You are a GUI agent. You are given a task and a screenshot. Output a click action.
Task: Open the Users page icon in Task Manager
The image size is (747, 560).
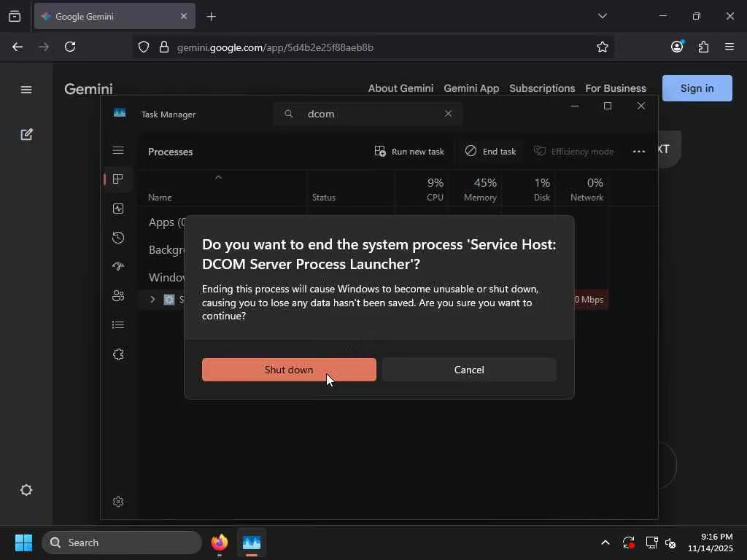118,296
